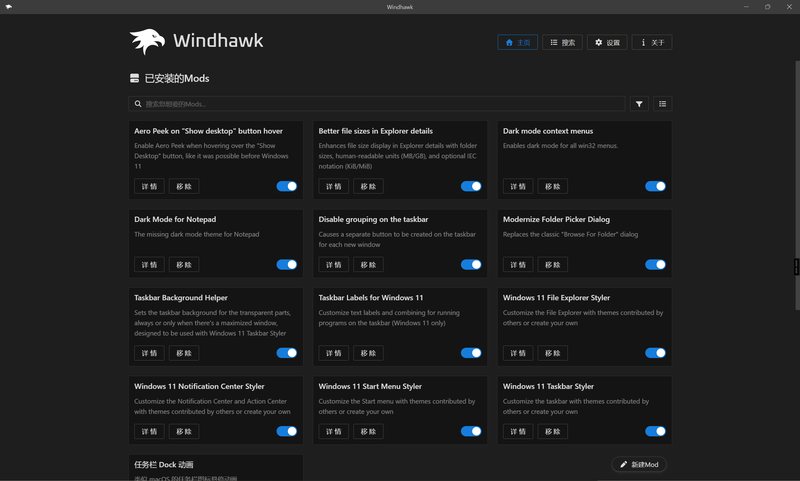
Task: Click the small Windhawk icon in title bar
Action: click(8, 7)
